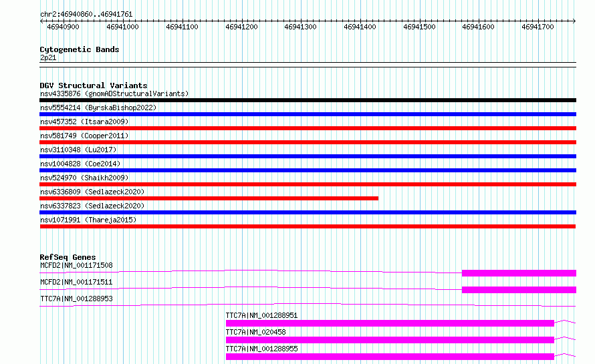
Task: Open the nsv4335876 (gnomADStructuralVariants) label
Action: pos(114,94)
